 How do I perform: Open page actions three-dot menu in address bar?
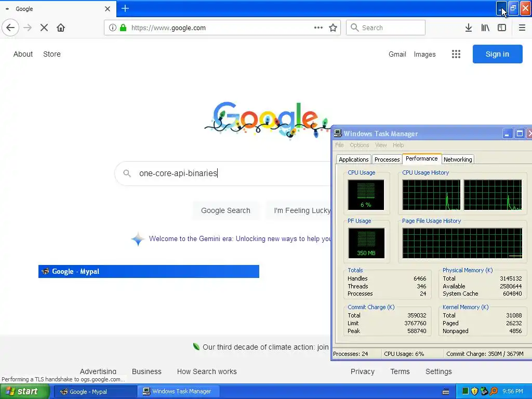[318, 28]
